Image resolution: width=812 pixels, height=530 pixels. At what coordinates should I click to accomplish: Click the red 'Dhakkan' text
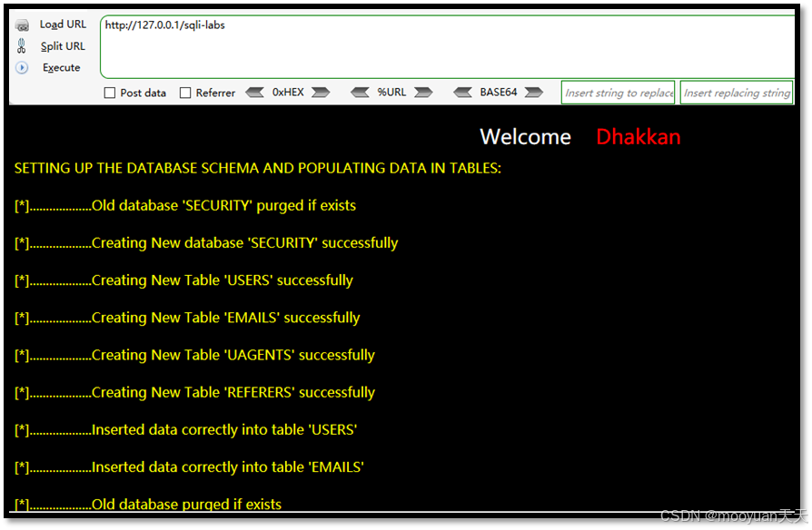638,137
